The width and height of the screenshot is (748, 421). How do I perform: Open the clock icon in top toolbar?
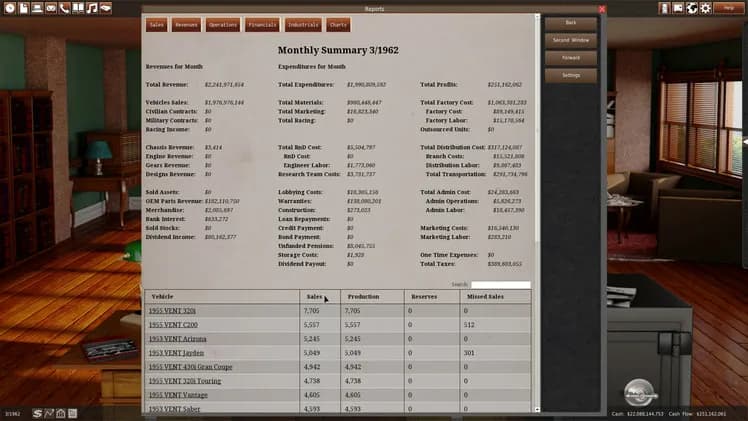point(10,8)
